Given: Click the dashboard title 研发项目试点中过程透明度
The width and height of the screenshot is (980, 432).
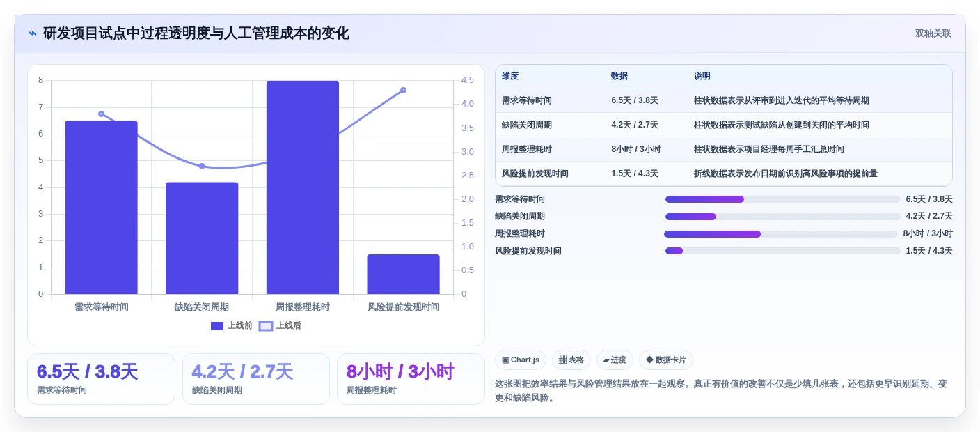Looking at the screenshot, I should coord(196,33).
